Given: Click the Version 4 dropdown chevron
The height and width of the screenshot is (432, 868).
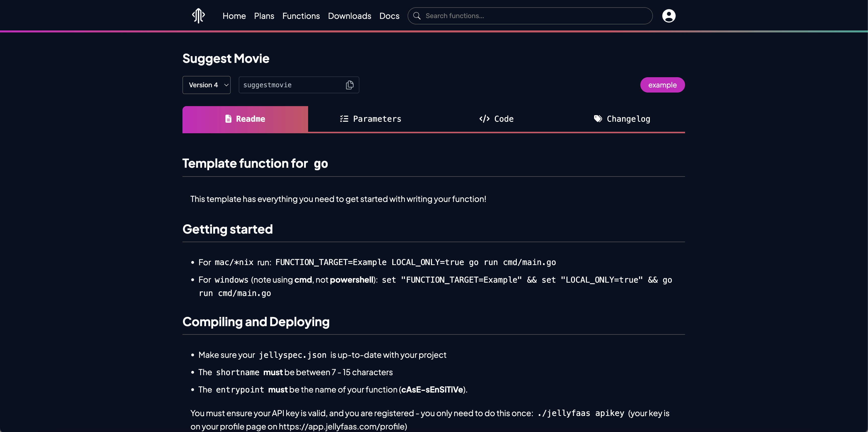Looking at the screenshot, I should pos(226,85).
